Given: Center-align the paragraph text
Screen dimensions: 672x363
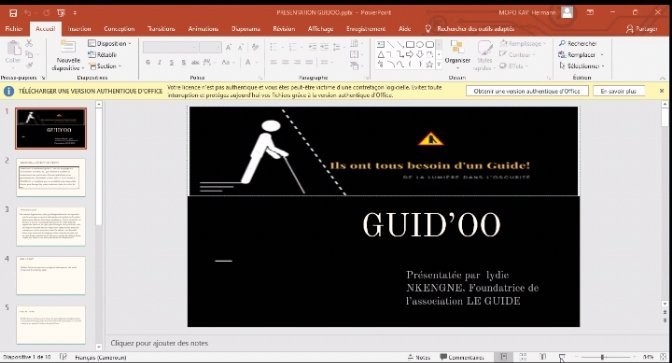Looking at the screenshot, I should pyautogui.click(x=285, y=63).
